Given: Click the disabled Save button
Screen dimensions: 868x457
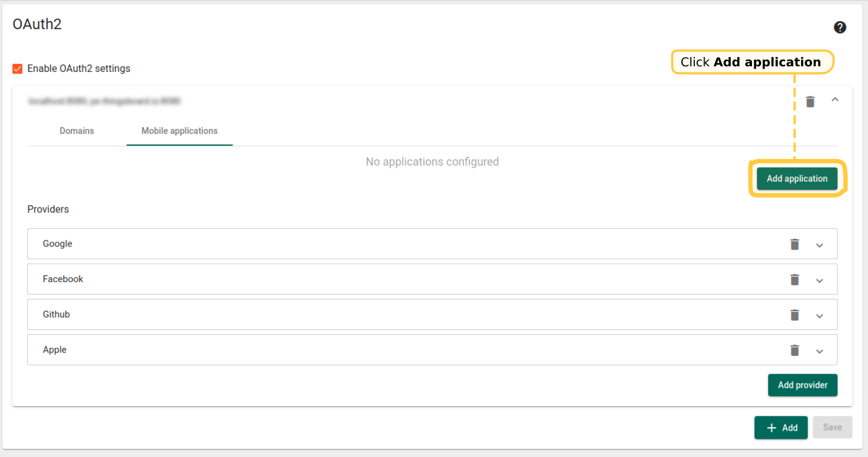Looking at the screenshot, I should 832,427.
